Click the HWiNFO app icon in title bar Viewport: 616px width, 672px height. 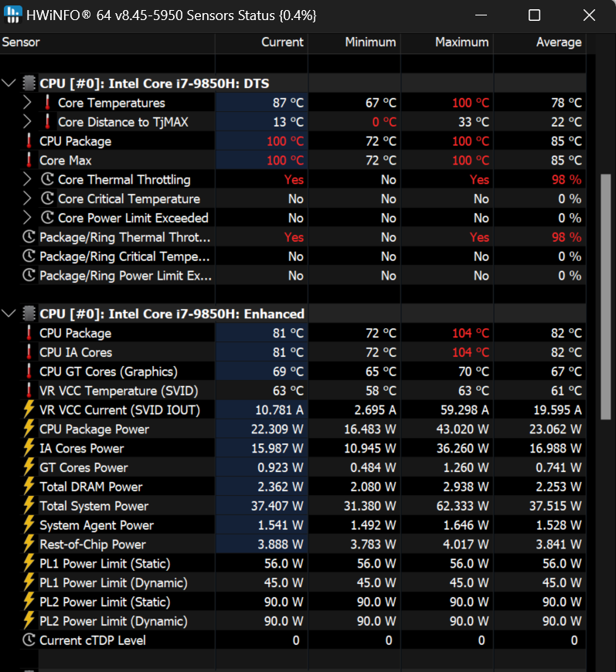[x=14, y=15]
